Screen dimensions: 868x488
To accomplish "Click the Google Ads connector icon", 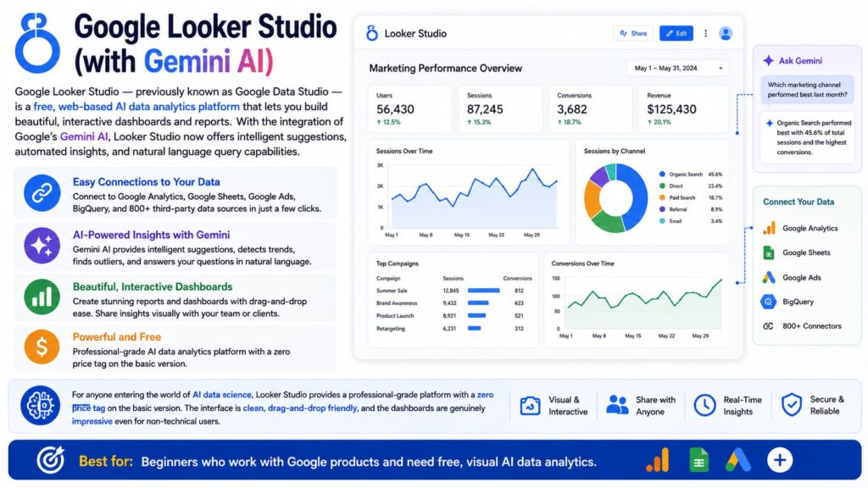I will [x=768, y=277].
